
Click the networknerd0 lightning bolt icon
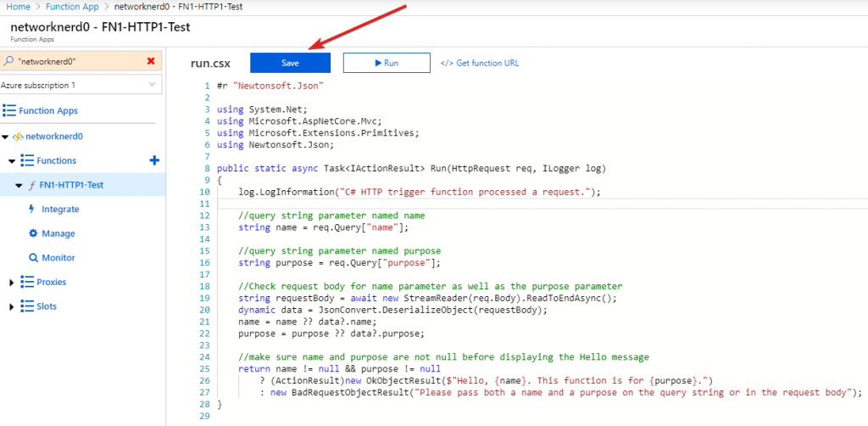(x=17, y=137)
